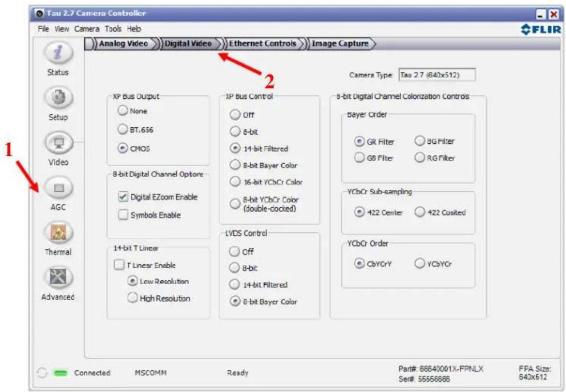Switch to the Analog Video tab
Image resolution: width=566 pixels, height=392 pixels.
tap(123, 44)
